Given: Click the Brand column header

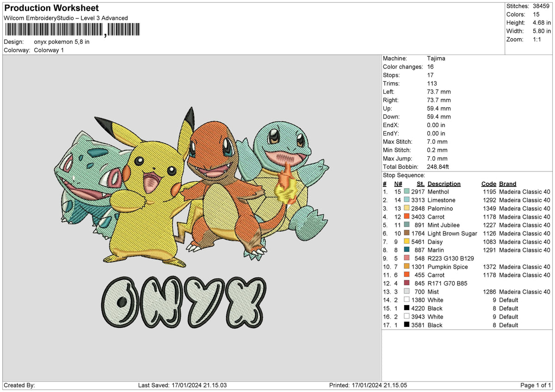Looking at the screenshot, I should pyautogui.click(x=508, y=184).
